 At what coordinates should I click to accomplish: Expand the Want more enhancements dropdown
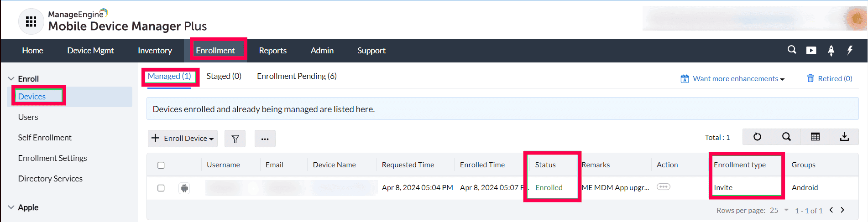pyautogui.click(x=738, y=79)
